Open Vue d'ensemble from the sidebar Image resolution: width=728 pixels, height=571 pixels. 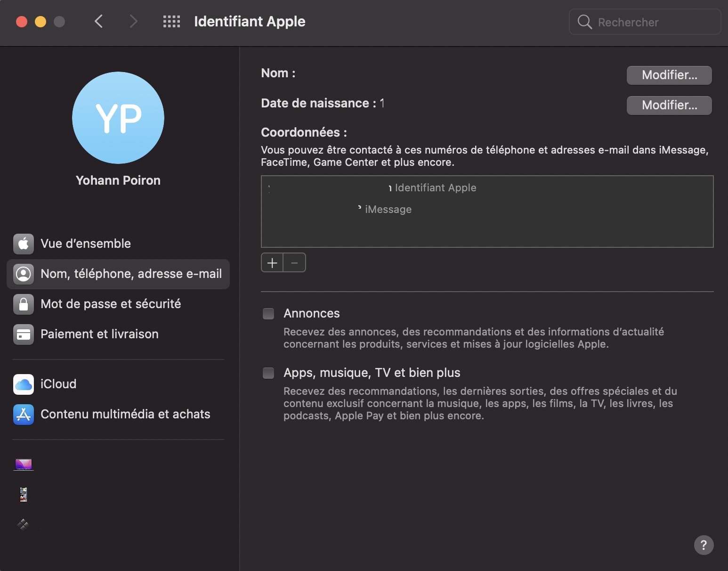click(85, 244)
